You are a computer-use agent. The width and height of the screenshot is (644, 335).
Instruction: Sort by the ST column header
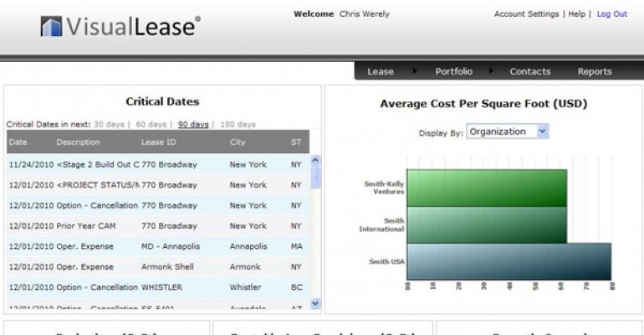pyautogui.click(x=296, y=142)
